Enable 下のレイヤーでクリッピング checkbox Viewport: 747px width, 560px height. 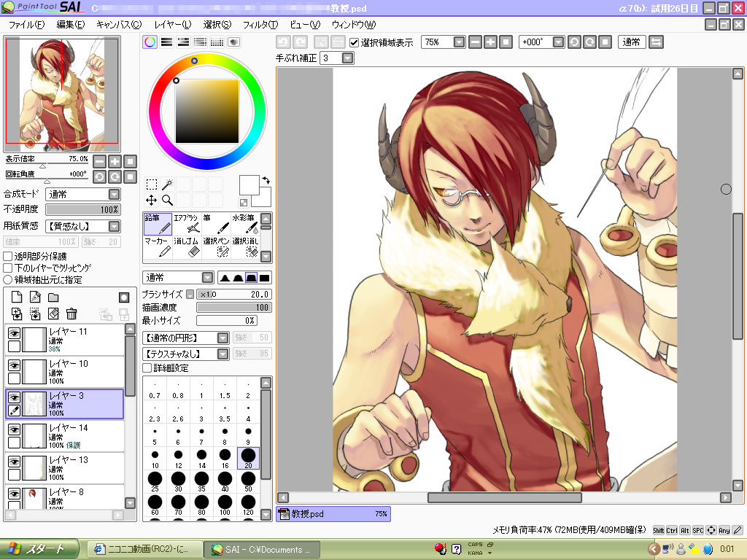(x=7, y=268)
